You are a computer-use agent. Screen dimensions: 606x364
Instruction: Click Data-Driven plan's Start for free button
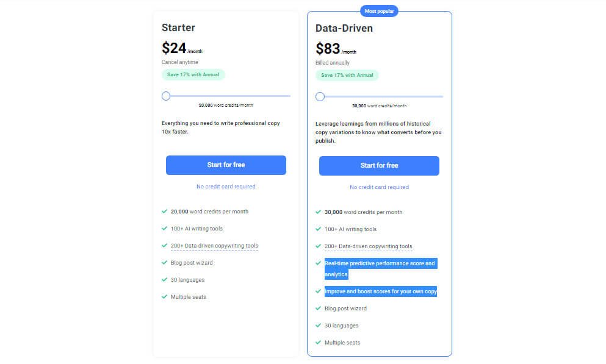[379, 166]
